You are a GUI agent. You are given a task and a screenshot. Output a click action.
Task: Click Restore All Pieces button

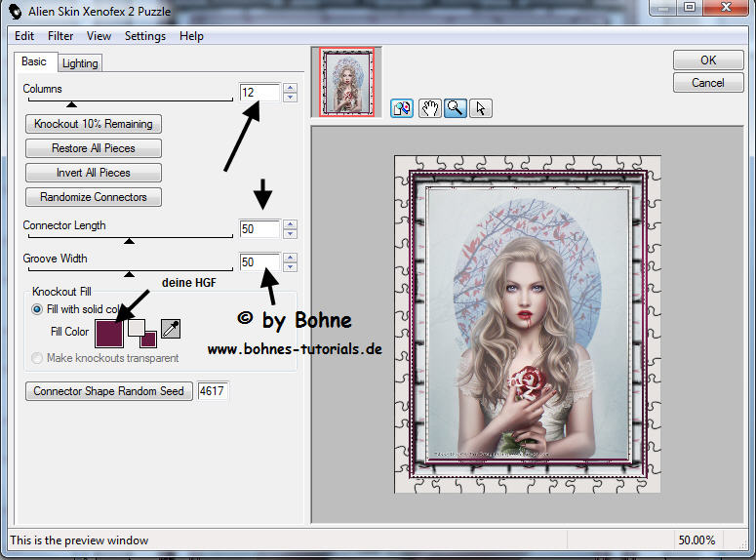coord(94,148)
